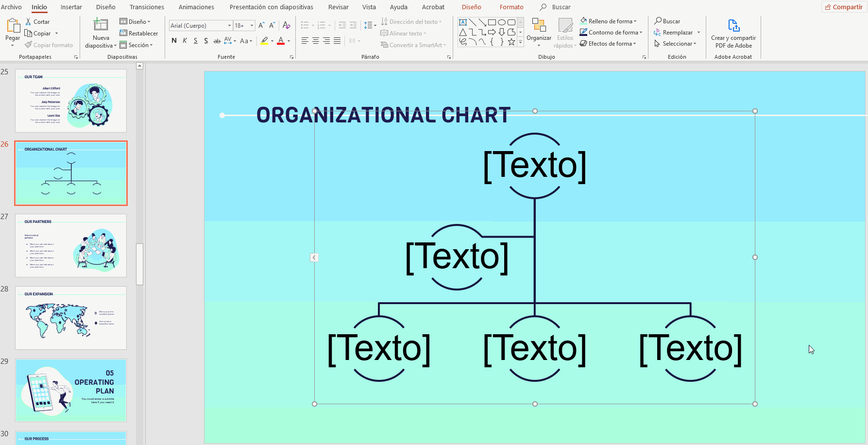Toggle underline with the S button
Screen dimensions: 868x445
click(x=195, y=41)
